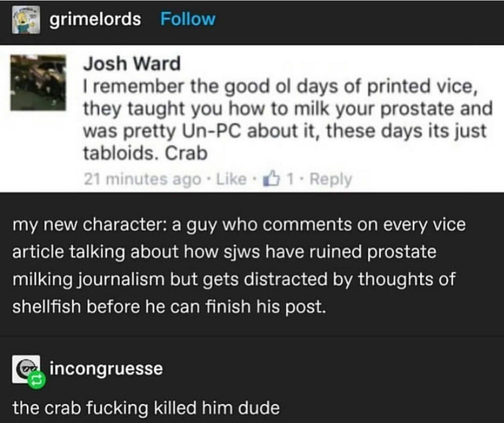This screenshot has width=504, height=423.
Task: Open the grimelords blog username
Action: click(x=95, y=19)
